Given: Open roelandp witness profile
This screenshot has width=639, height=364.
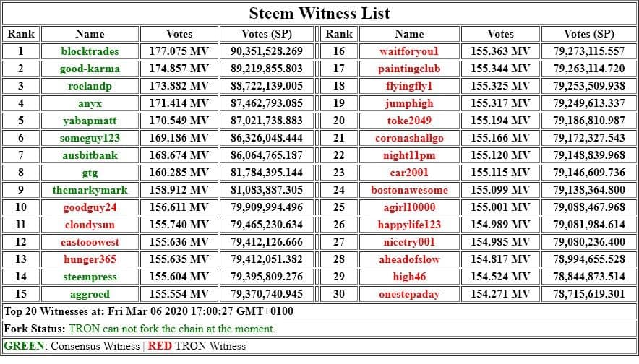Looking at the screenshot, I should pos(90,86).
